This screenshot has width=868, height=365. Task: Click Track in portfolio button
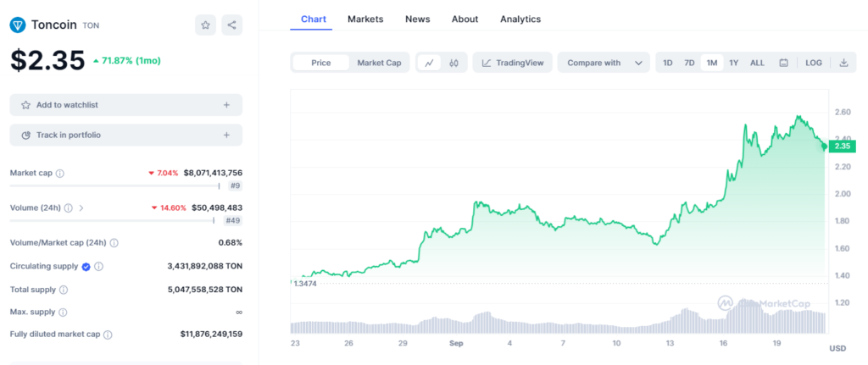point(125,135)
